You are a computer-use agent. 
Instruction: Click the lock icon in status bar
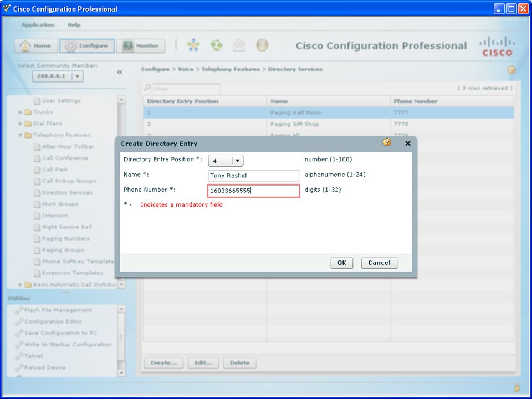(516, 388)
